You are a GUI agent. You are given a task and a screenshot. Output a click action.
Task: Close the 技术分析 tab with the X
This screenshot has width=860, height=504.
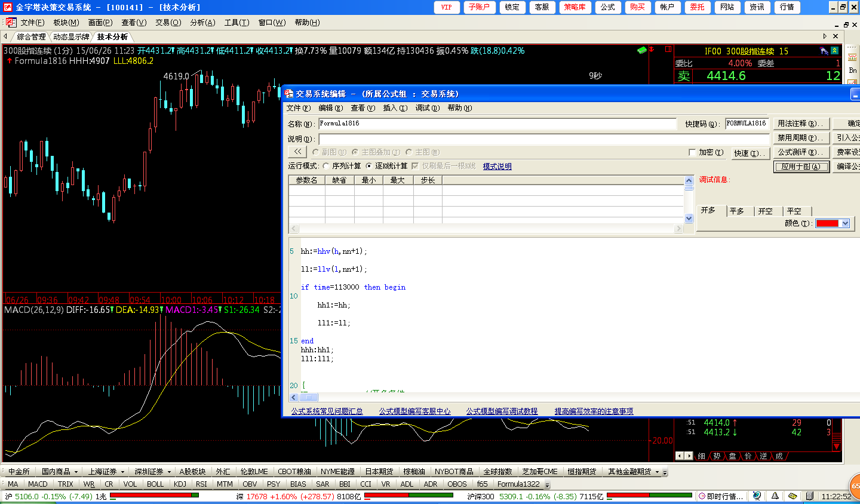pyautogui.click(x=836, y=36)
